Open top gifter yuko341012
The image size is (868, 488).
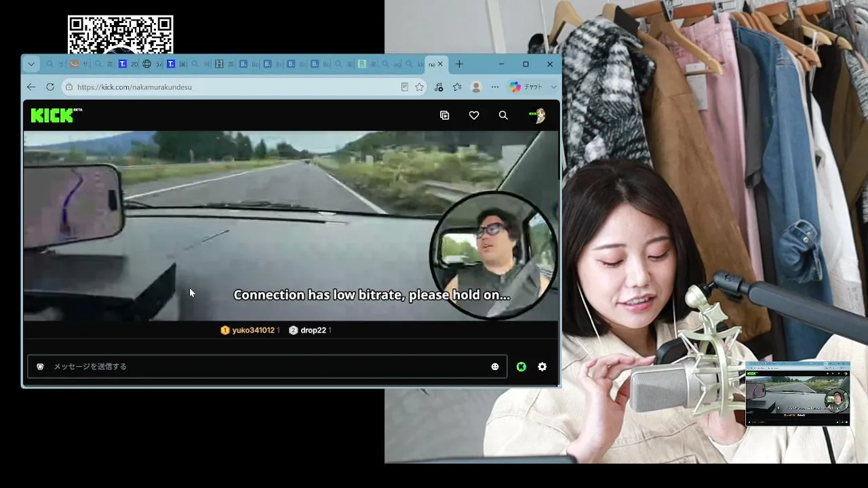[250, 330]
